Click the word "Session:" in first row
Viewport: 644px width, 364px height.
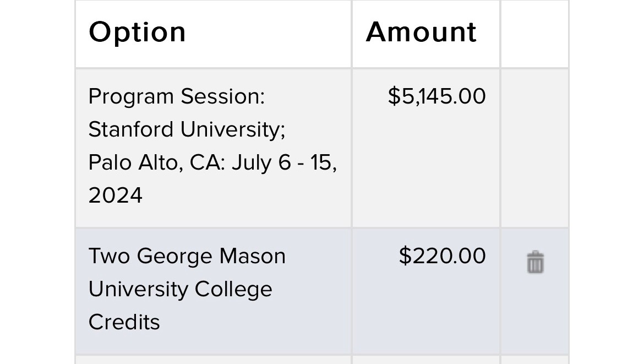coord(223,97)
